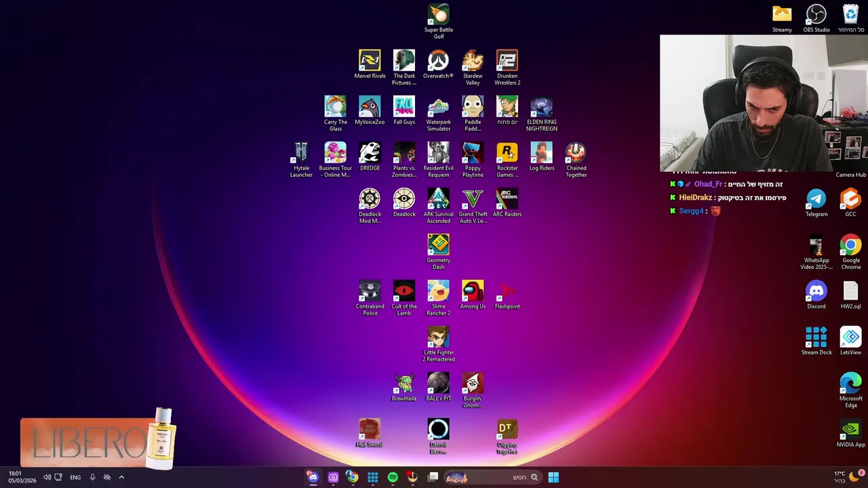Launch Fall Guys from the desktop

pos(404,110)
